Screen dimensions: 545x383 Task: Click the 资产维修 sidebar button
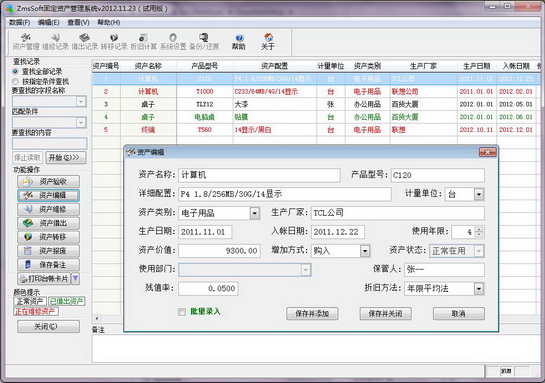48,209
